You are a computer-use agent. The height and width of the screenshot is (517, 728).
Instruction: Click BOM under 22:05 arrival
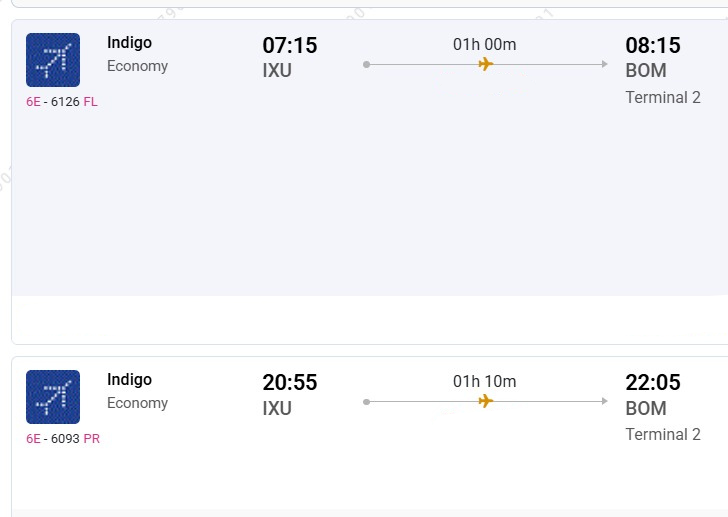pyautogui.click(x=645, y=408)
